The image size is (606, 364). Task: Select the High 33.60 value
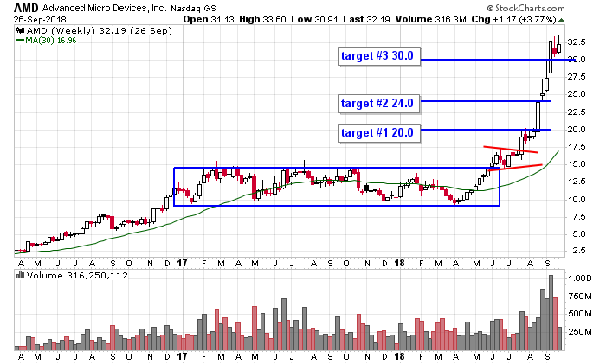(262, 19)
